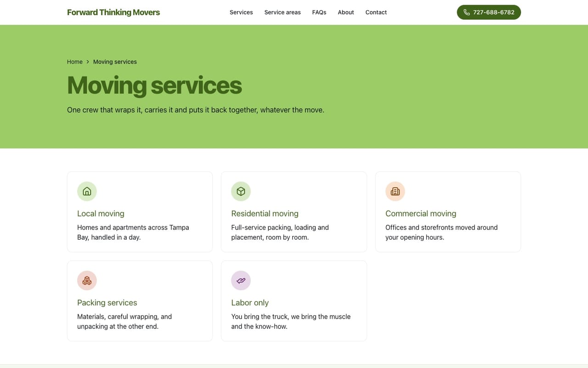Click text 'Offices and storefronts moved around'
This screenshot has height=368, width=588.
coord(441,227)
